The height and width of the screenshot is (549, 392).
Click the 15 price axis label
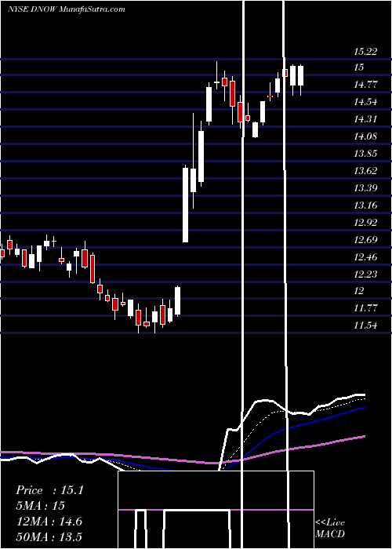point(359,67)
